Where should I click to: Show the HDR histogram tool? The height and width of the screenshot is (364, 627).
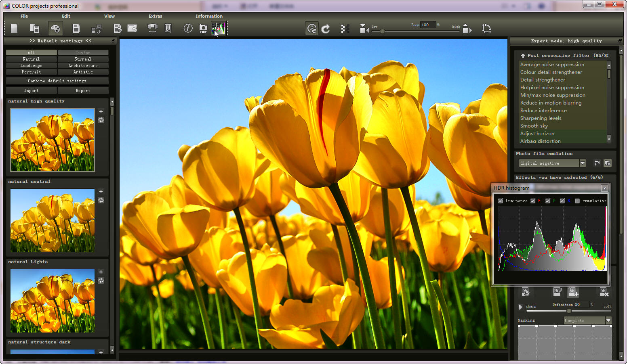tap(219, 28)
